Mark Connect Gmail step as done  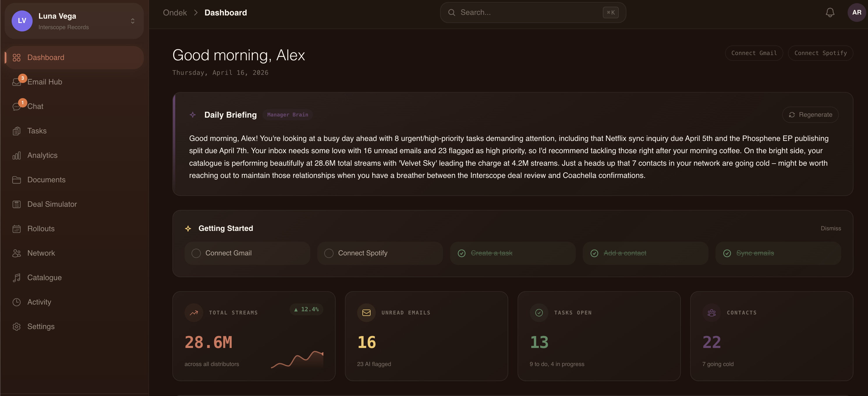pyautogui.click(x=196, y=253)
